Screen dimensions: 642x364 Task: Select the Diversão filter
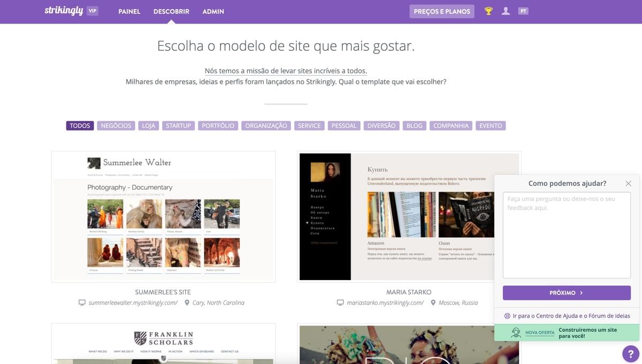pyautogui.click(x=381, y=126)
